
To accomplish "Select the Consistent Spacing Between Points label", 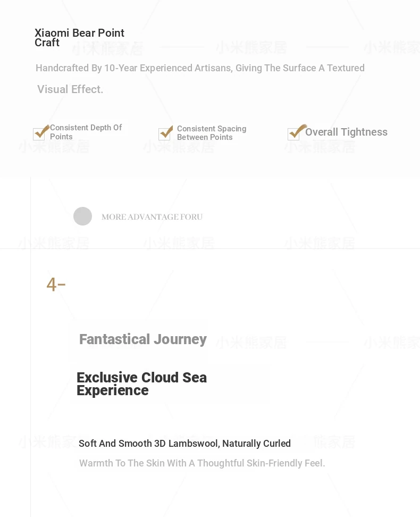I will (211, 133).
